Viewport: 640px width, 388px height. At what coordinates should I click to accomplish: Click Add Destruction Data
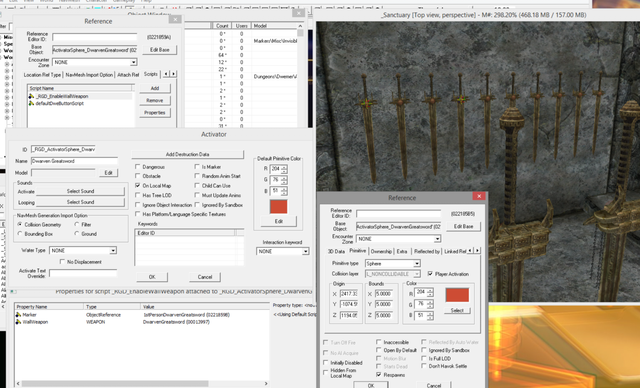pyautogui.click(x=187, y=155)
